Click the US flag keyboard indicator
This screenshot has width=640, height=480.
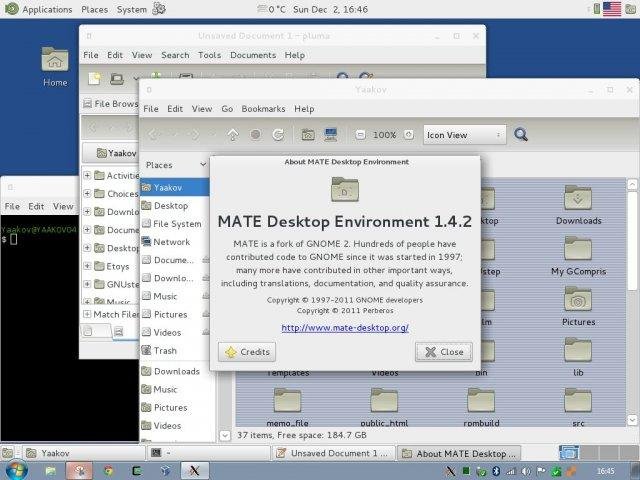click(x=612, y=9)
